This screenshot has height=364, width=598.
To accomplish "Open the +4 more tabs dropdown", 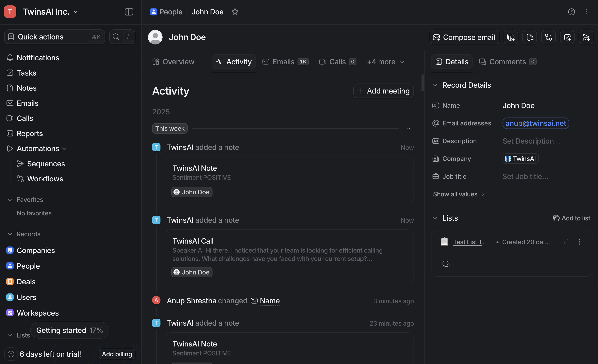I will pyautogui.click(x=386, y=62).
